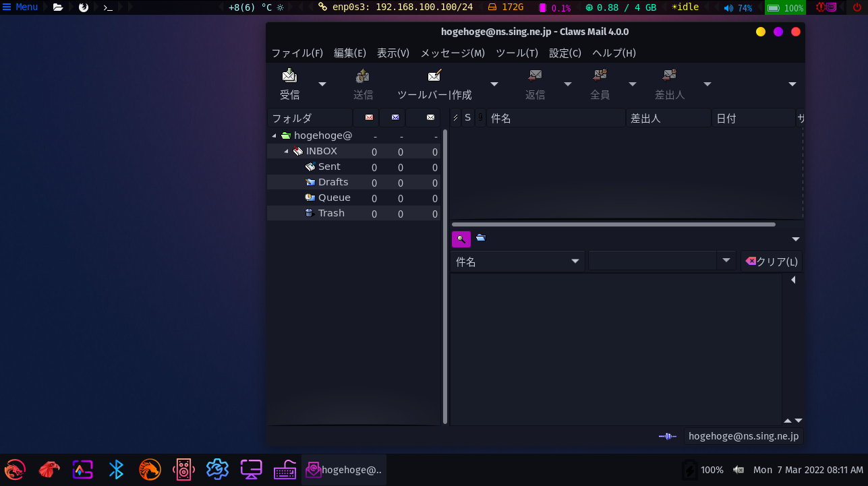Toggle the online/offline connection icon in status bar
The image size is (868, 486).
point(668,436)
